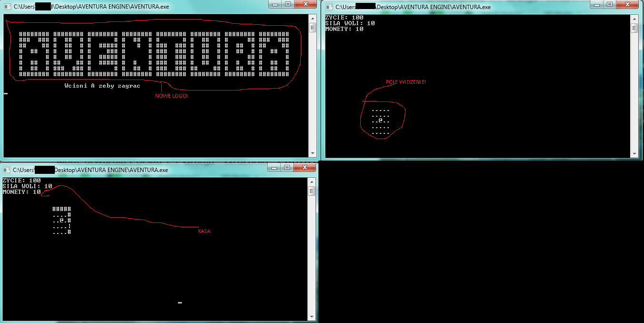Click the "Wcisni A zeby zagrac" prompt text
644x323 pixels.
[102, 86]
